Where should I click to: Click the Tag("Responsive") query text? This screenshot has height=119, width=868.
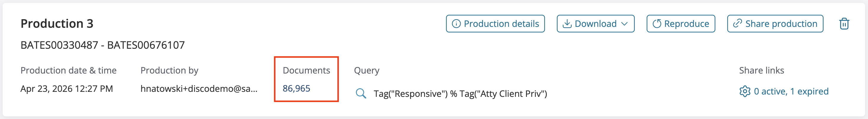point(410,93)
